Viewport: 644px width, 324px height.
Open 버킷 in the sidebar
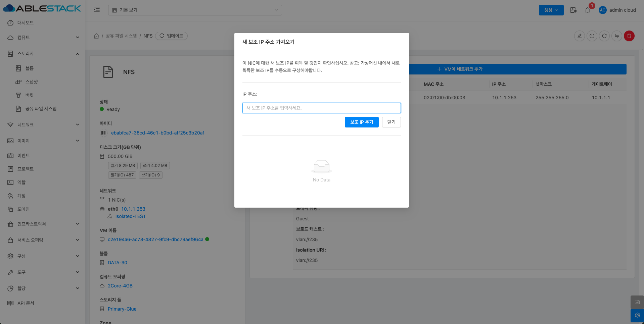click(x=30, y=95)
